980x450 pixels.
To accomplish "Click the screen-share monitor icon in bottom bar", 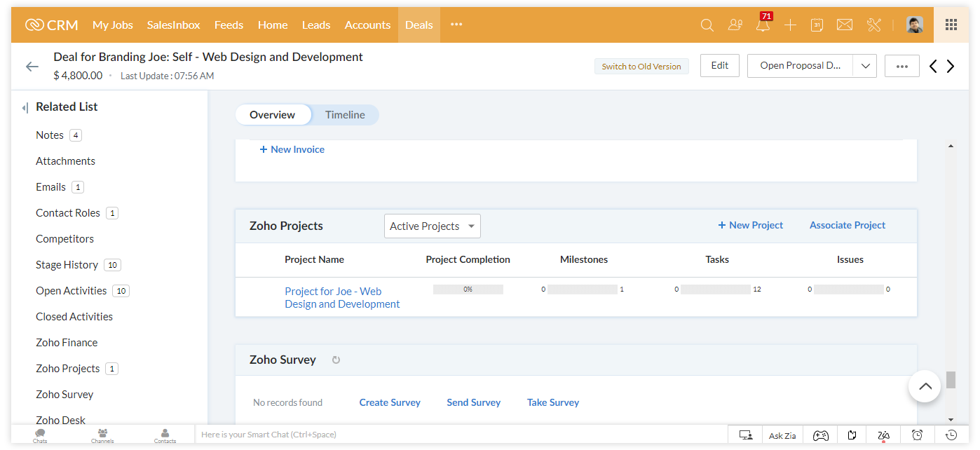I will click(746, 435).
